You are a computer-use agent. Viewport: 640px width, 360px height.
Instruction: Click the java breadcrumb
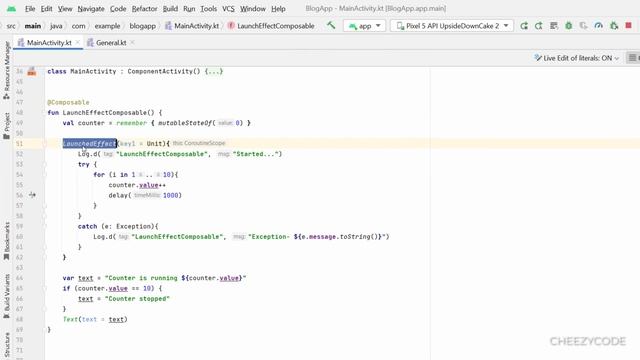(56, 26)
